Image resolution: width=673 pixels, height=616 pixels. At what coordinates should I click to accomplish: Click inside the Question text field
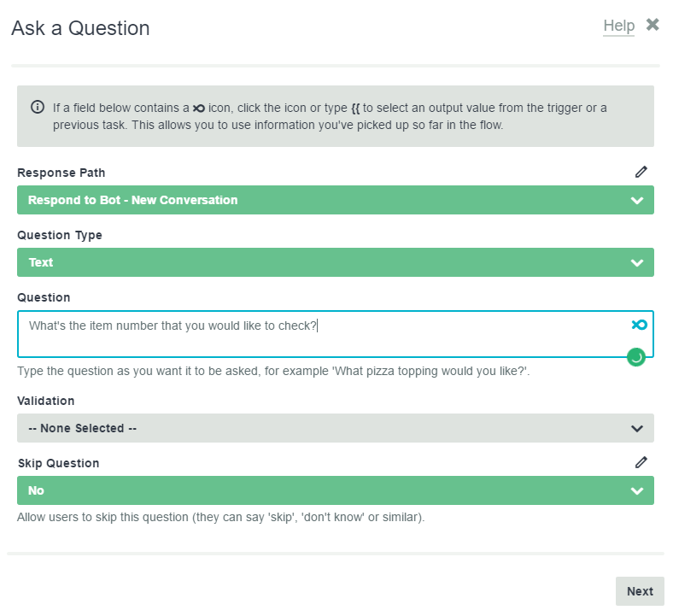(335, 334)
